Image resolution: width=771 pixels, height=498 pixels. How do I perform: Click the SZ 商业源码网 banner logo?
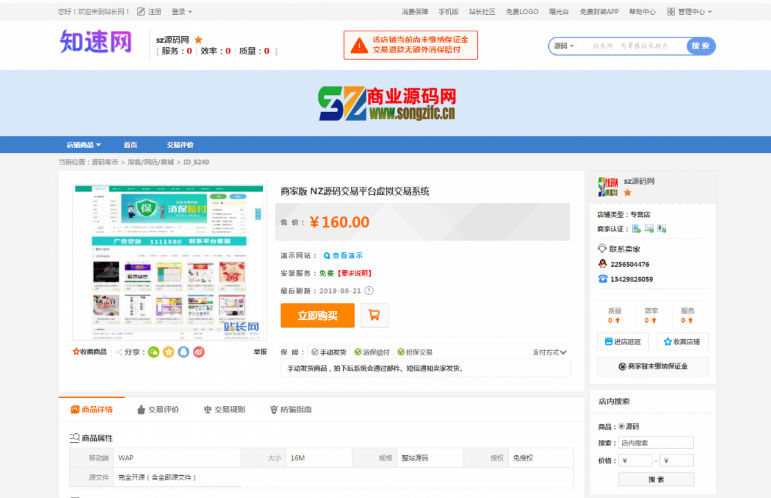pos(386,103)
